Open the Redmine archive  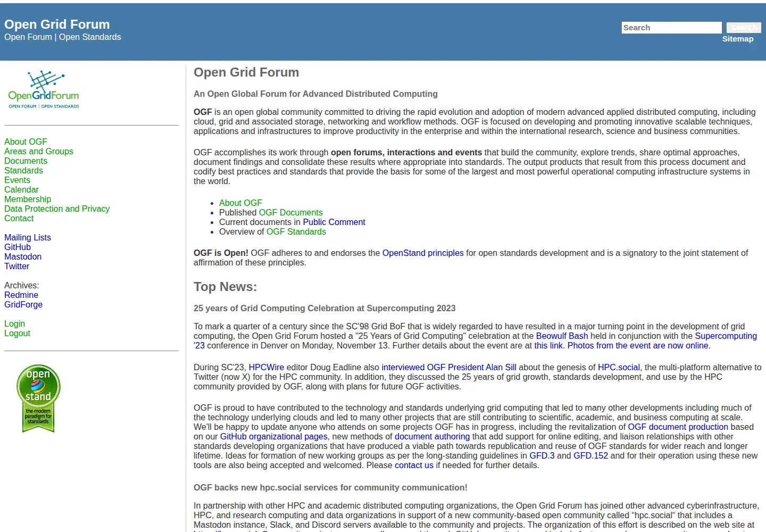point(21,295)
